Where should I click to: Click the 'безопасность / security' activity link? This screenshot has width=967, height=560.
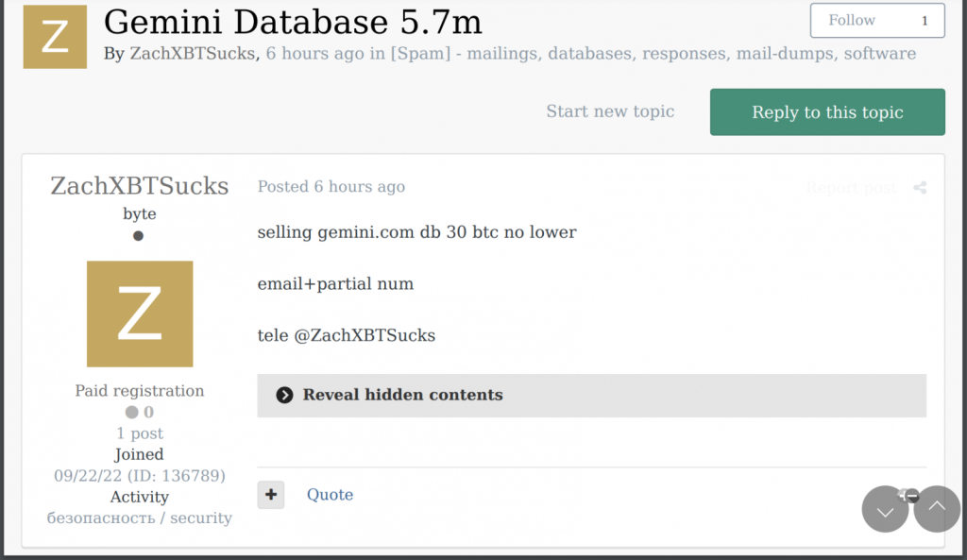click(139, 518)
